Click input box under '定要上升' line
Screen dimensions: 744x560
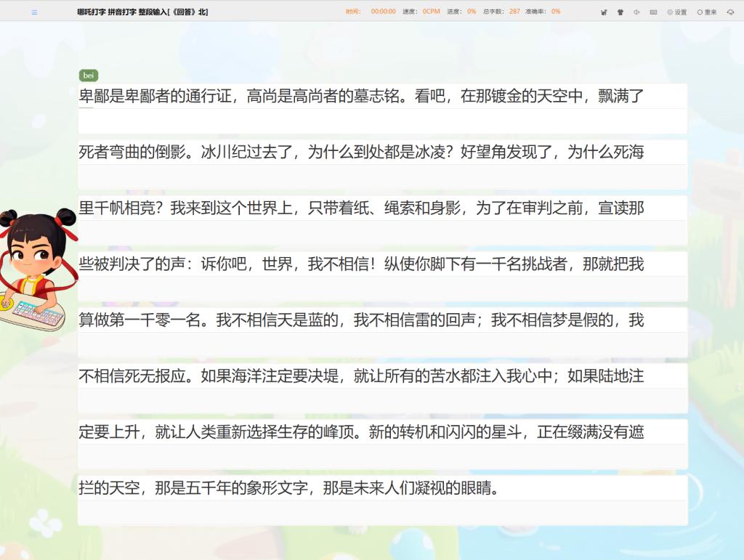[x=382, y=456]
